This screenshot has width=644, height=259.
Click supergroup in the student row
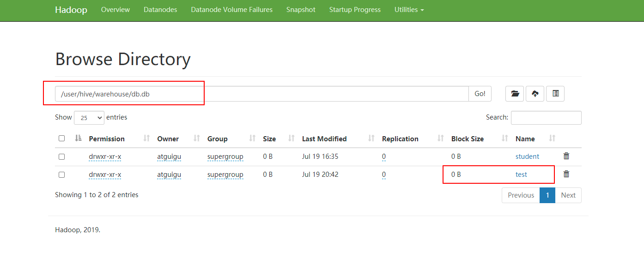[225, 157]
